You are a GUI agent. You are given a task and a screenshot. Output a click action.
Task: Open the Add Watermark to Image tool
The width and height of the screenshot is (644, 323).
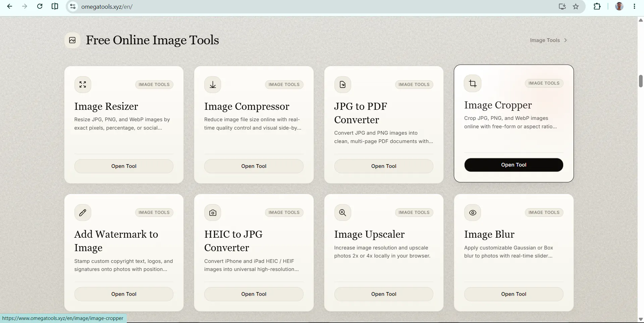click(x=124, y=294)
